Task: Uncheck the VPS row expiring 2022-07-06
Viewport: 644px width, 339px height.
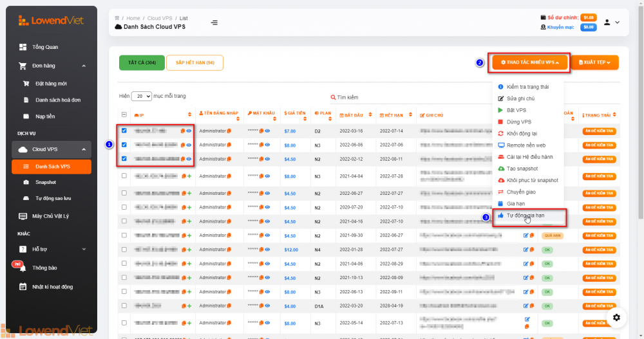Action: point(124,145)
